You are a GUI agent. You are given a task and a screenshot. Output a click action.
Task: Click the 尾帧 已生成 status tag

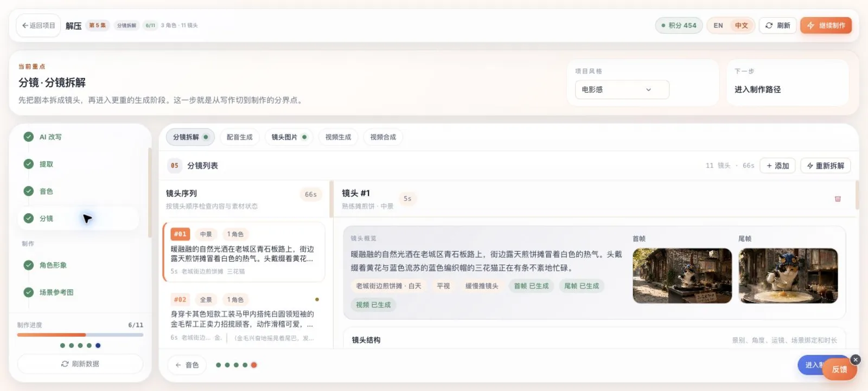click(582, 286)
